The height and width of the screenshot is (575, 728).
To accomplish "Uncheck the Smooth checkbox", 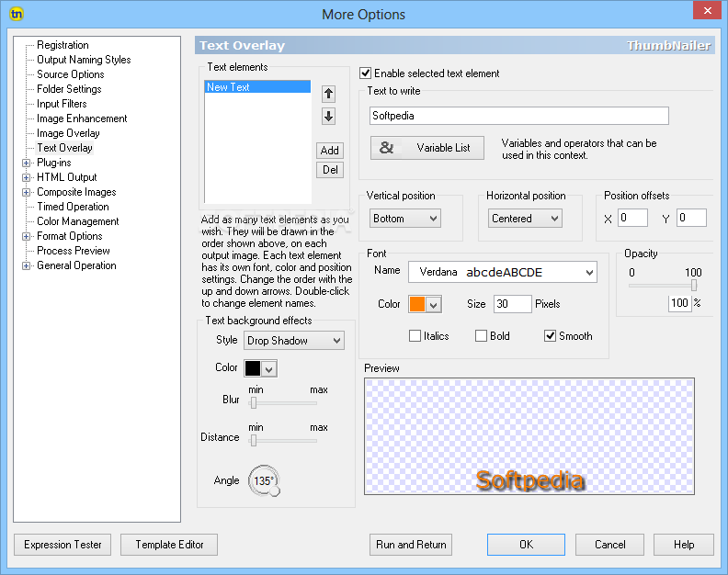I will pos(550,335).
